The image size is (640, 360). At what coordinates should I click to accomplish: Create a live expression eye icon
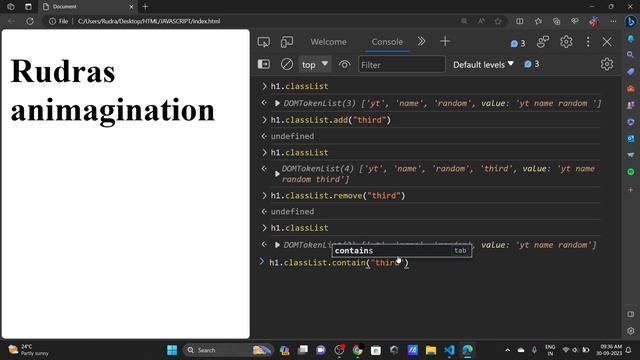pyautogui.click(x=344, y=64)
